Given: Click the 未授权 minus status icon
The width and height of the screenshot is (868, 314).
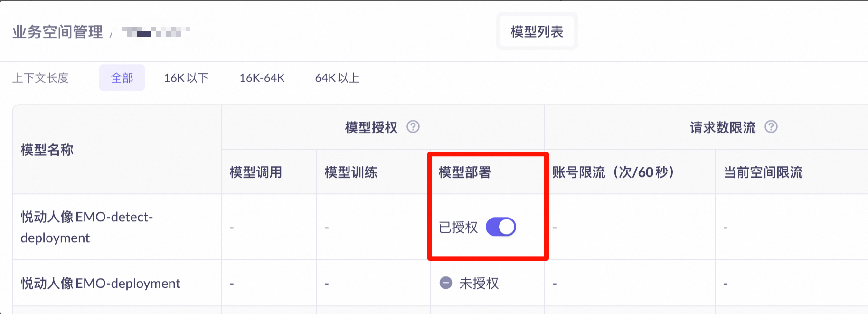Looking at the screenshot, I should click(x=446, y=283).
